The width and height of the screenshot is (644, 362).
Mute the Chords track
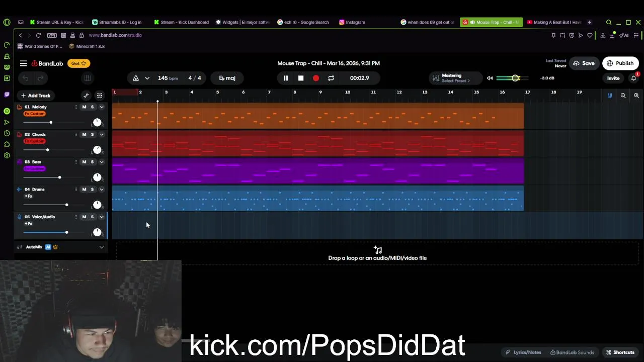tap(84, 134)
